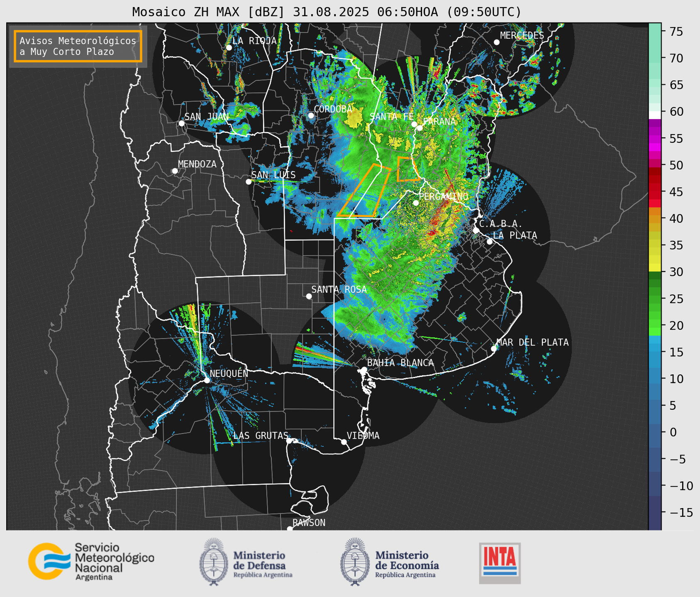
Task: Click the white 60 dBZ band on colorbar
Action: pos(655,115)
